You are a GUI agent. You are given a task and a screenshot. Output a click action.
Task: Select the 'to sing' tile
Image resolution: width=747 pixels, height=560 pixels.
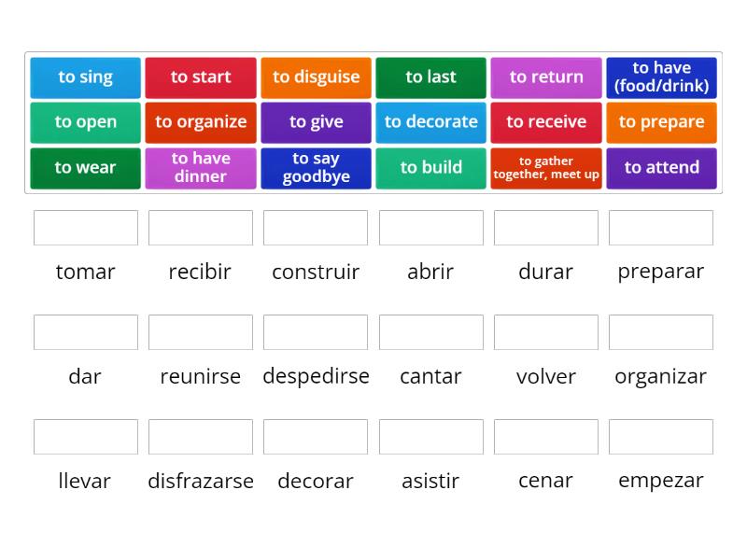coord(85,77)
